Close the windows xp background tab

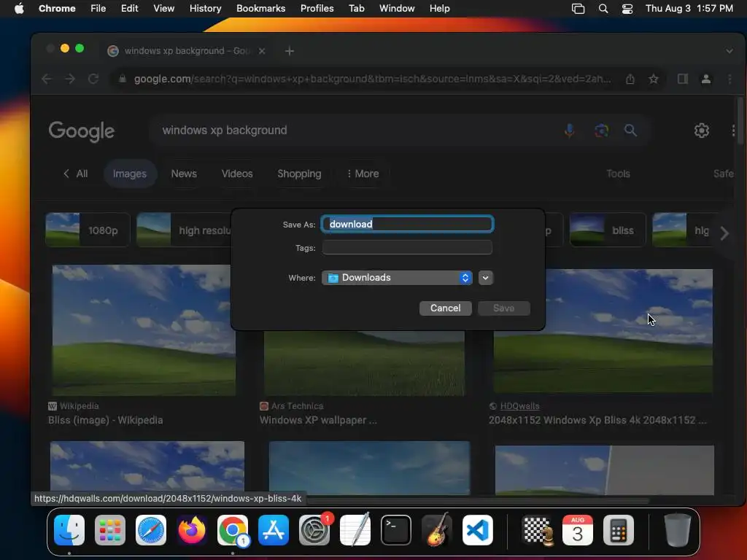[x=262, y=51]
